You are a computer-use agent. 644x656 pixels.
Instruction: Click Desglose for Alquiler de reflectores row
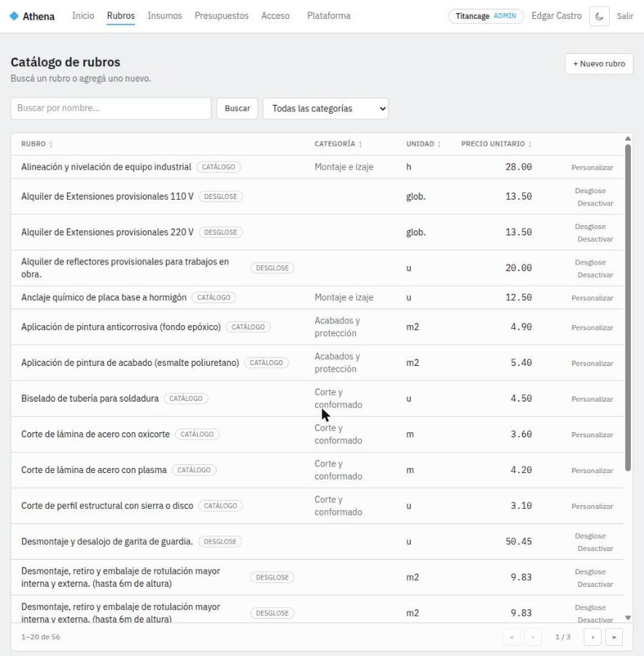(590, 262)
